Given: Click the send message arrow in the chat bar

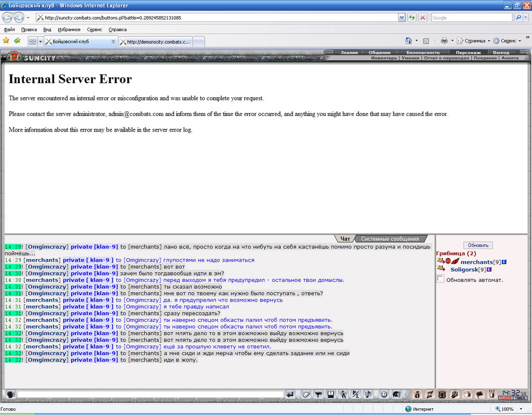Looking at the screenshot, I should coord(290,394).
